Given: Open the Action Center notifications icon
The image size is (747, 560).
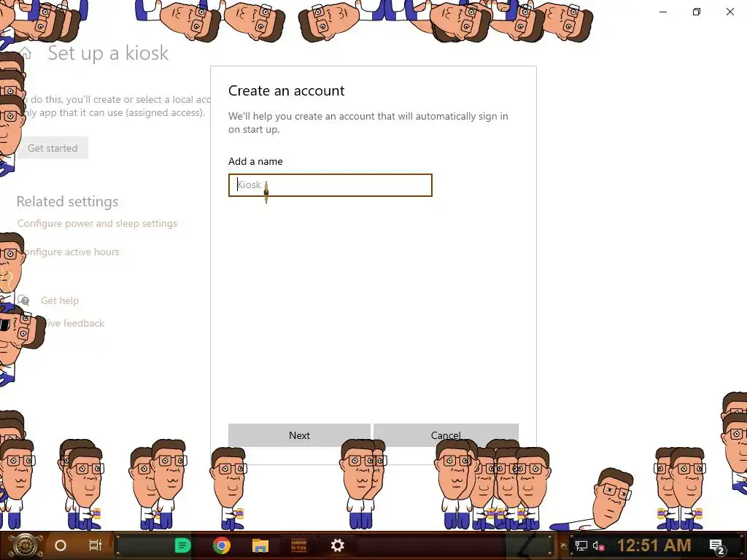Looking at the screenshot, I should [x=717, y=546].
